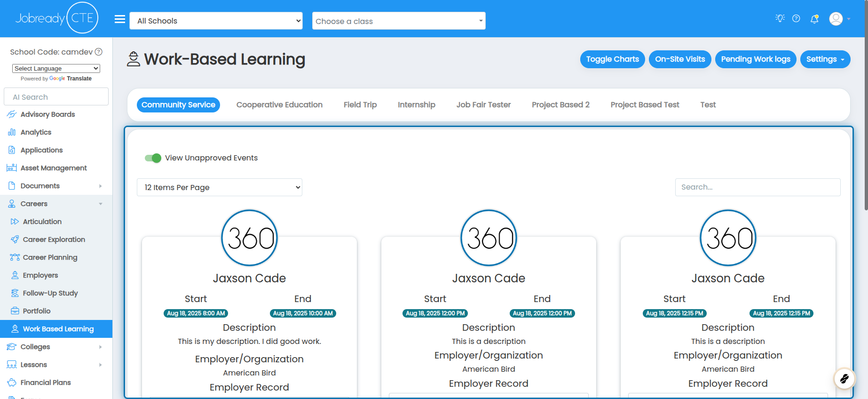Click the Employers icon in sidebar
The height and width of the screenshot is (399, 868).
pyautogui.click(x=15, y=275)
